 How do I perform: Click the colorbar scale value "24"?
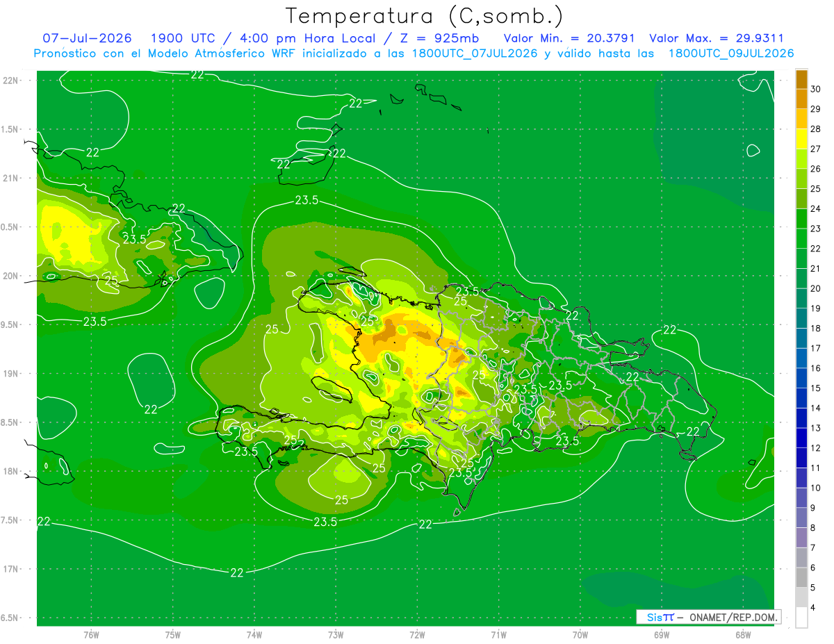click(x=817, y=208)
